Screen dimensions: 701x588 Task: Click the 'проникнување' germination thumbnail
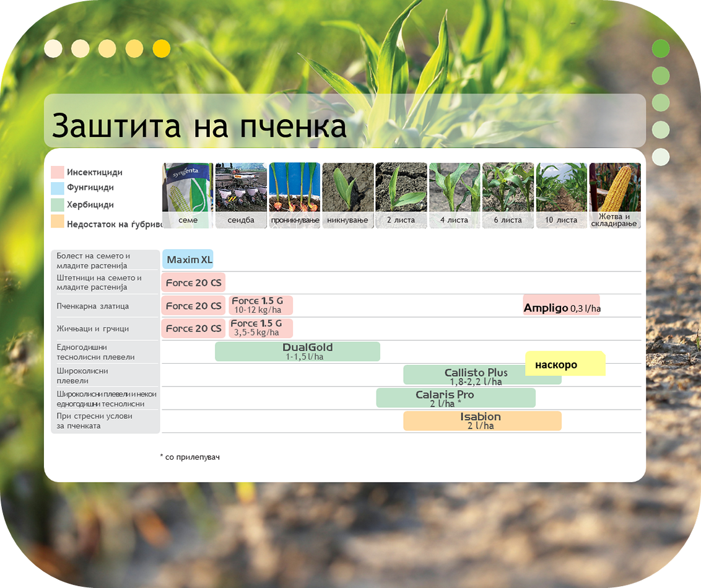(x=295, y=195)
